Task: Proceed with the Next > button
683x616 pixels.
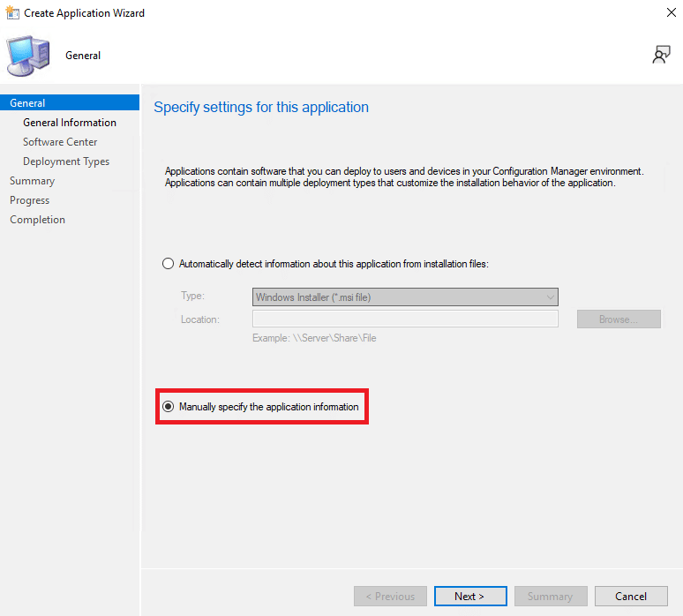Action: coord(470,597)
